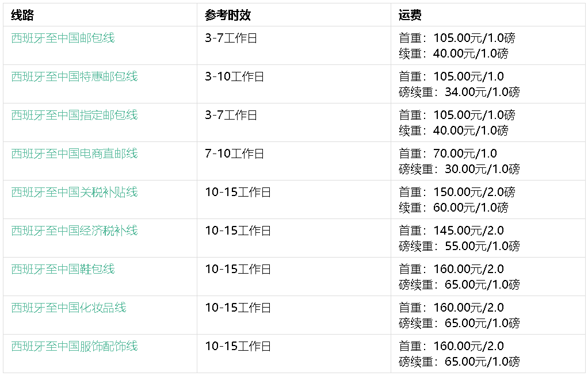Viewport: 588px width, 376px height.
Task: Open the 西班牙至中国鞋包线 route link
Action: pos(63,269)
